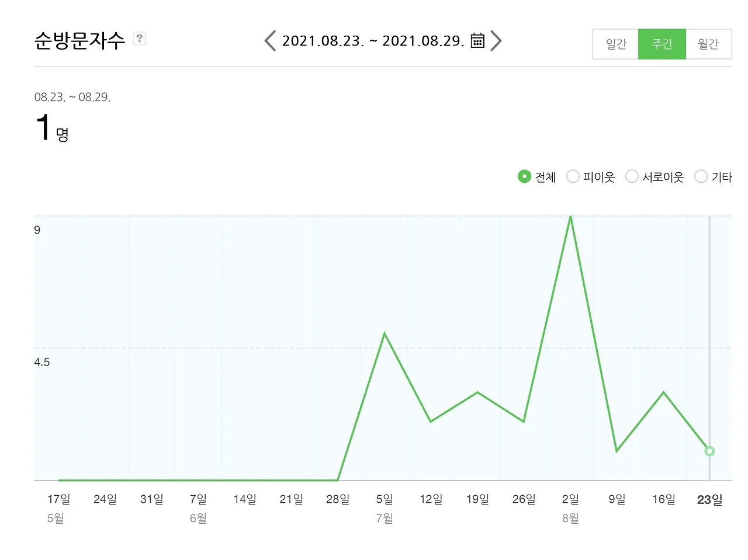Select the 주간 tab

click(662, 44)
